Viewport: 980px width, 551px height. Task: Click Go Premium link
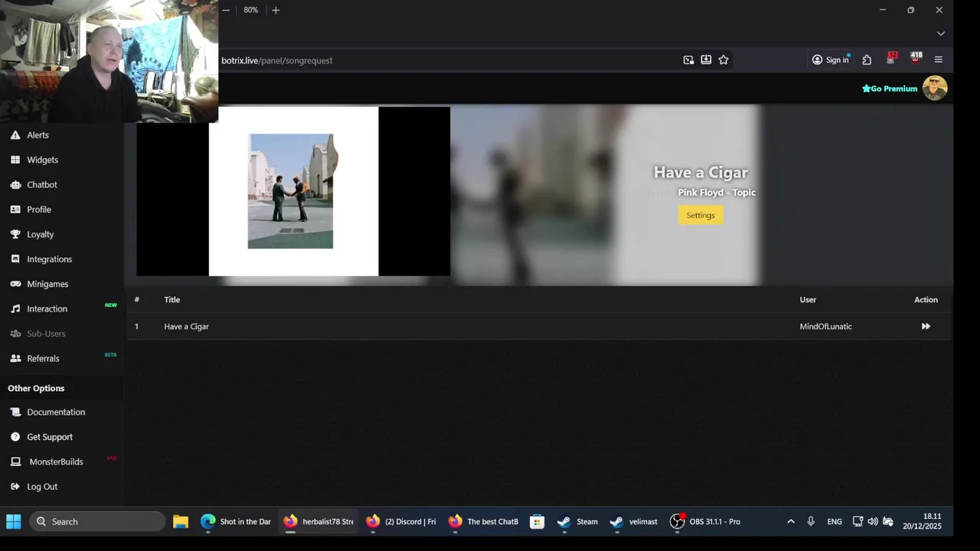coord(890,89)
